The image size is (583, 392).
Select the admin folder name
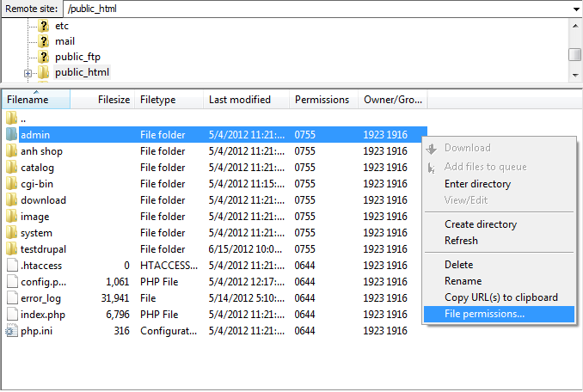pos(35,135)
